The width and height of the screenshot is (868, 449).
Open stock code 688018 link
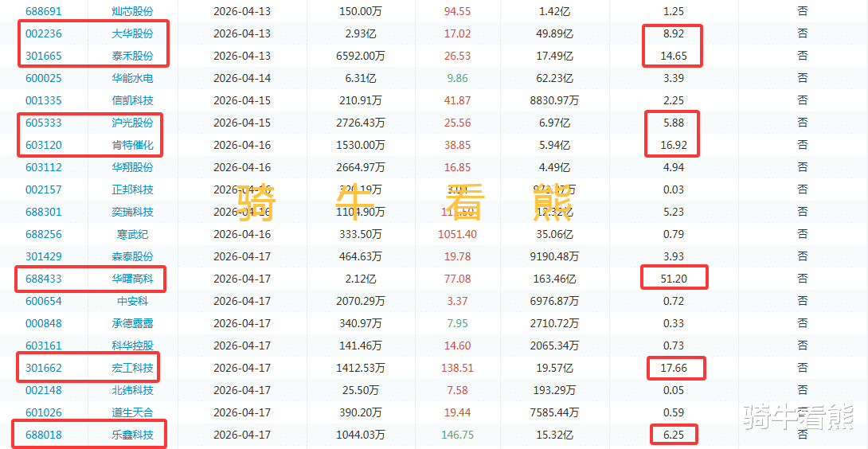click(44, 435)
